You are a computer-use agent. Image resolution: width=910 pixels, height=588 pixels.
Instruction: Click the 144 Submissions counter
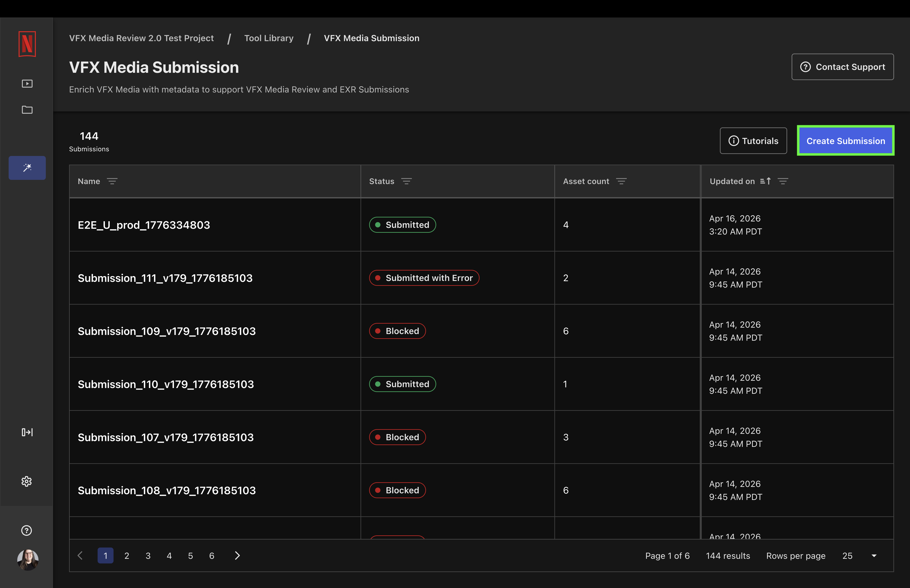pyautogui.click(x=89, y=142)
